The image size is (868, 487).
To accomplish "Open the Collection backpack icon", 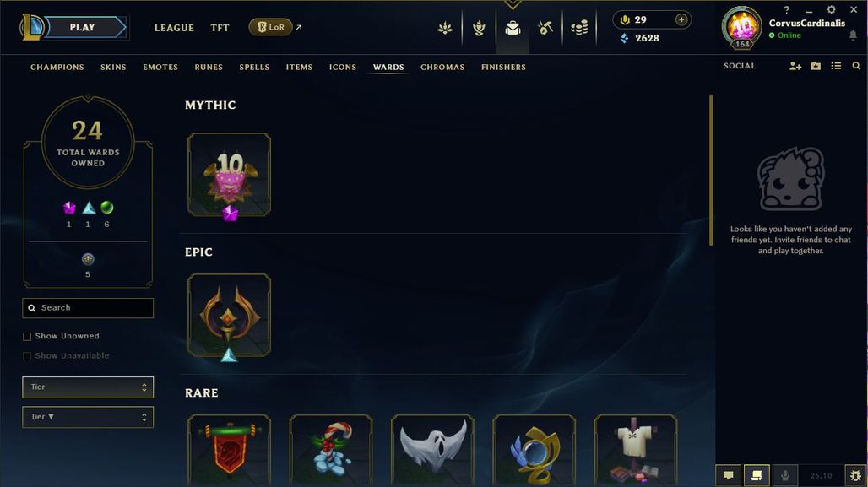I will click(x=513, y=28).
